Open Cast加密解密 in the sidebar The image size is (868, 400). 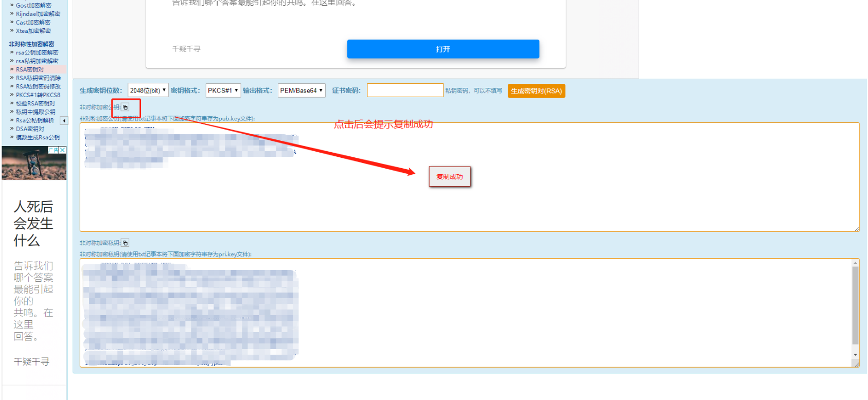(x=33, y=22)
